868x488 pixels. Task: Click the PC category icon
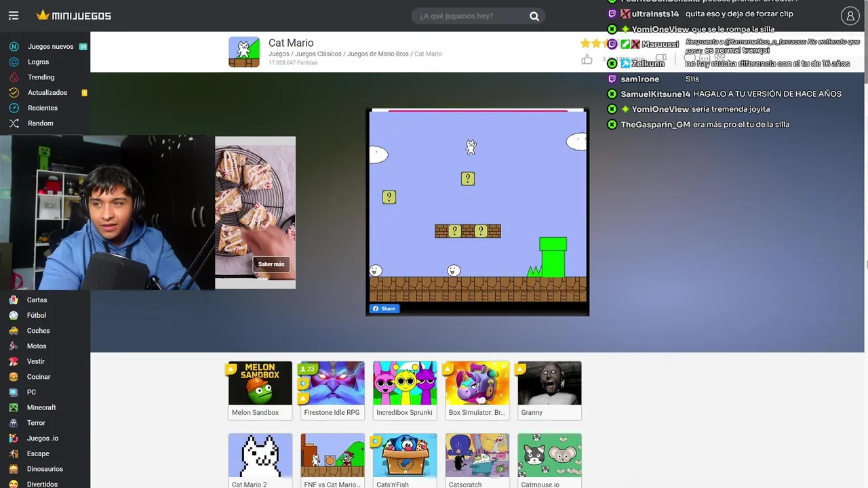(x=14, y=392)
